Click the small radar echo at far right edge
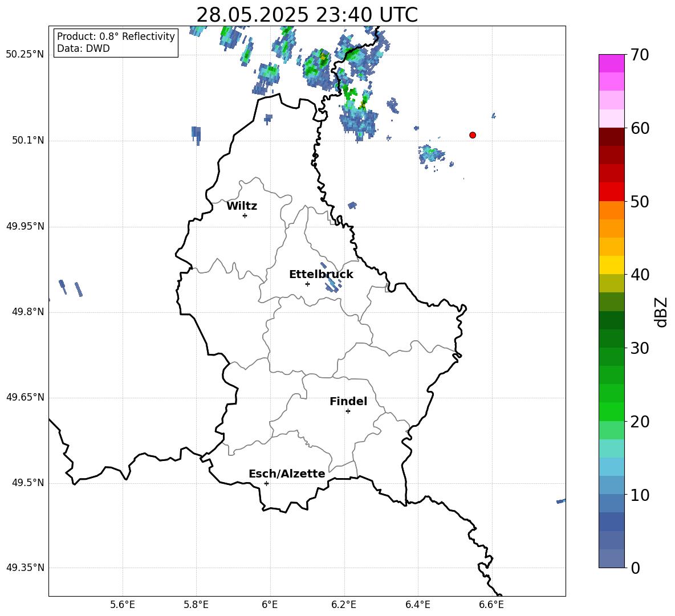 tap(561, 501)
